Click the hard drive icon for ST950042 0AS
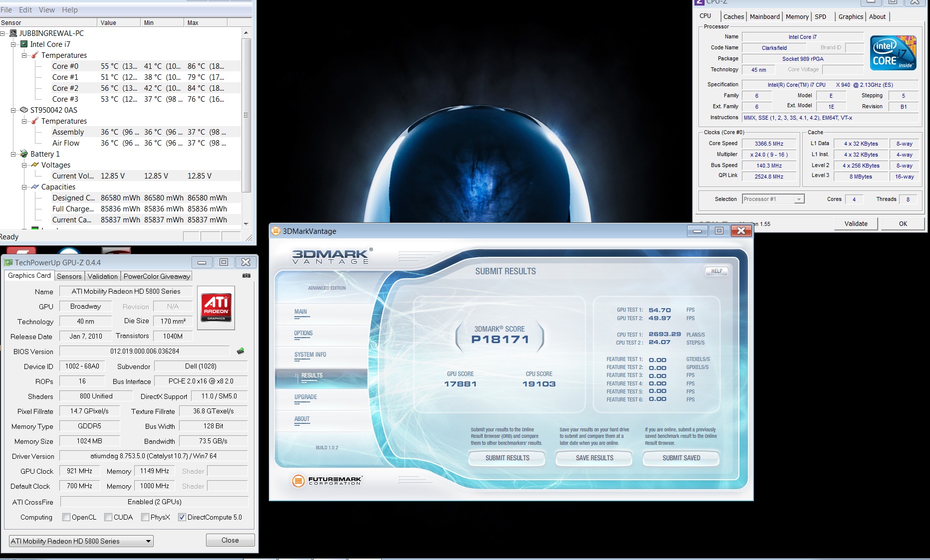The image size is (930, 560). 24,110
